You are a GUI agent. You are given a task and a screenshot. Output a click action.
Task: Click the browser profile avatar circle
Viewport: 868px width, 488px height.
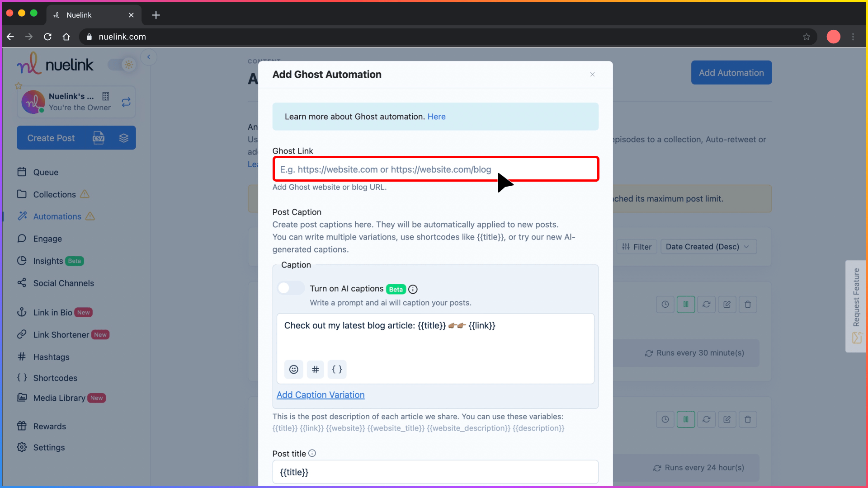pos(834,37)
